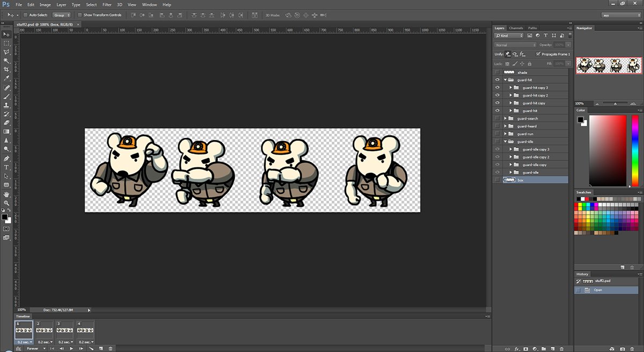Select the Brush tool

coord(6,96)
